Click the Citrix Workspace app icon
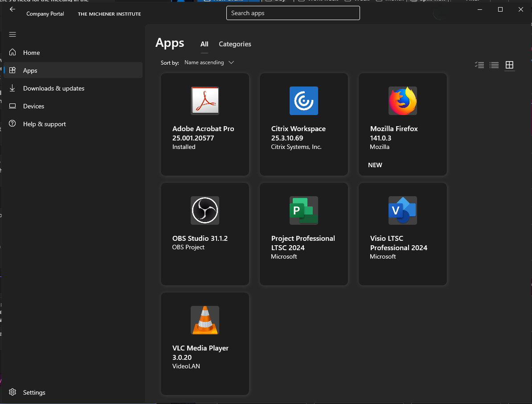Viewport: 532px width, 404px height. (303, 101)
